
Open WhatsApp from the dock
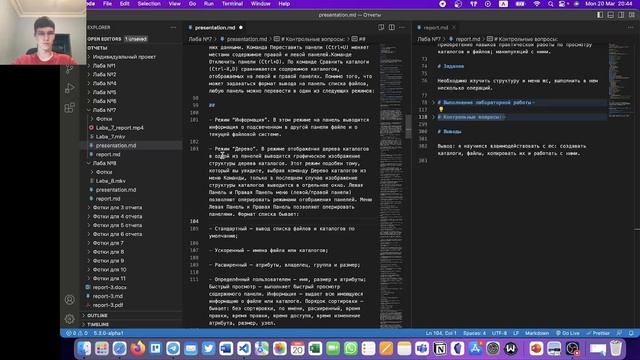[351, 349]
